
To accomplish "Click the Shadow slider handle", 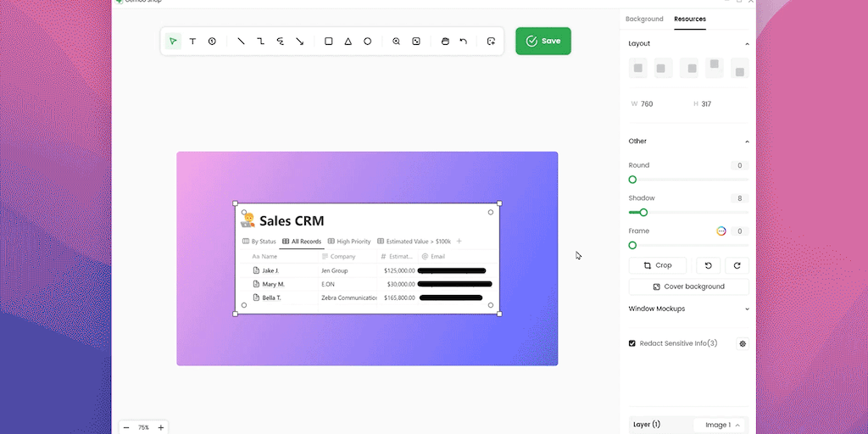I will point(643,213).
